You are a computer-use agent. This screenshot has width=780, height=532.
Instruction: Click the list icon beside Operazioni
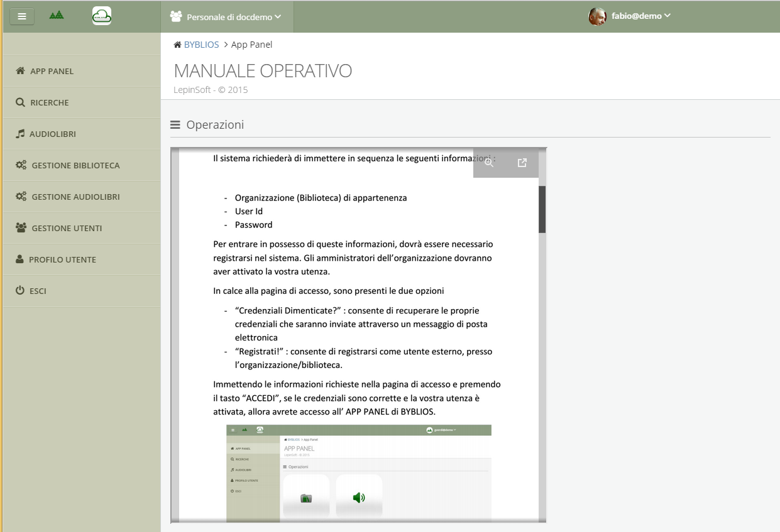pos(175,125)
